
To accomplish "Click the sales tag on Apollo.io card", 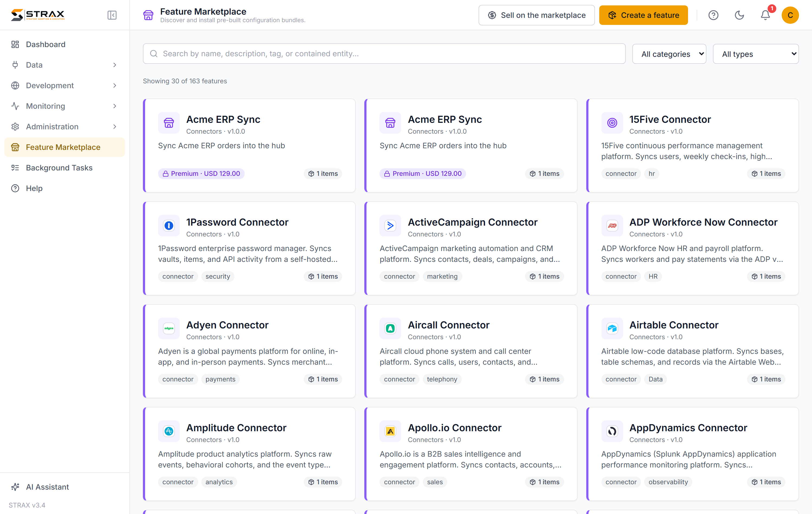I will 435,482.
